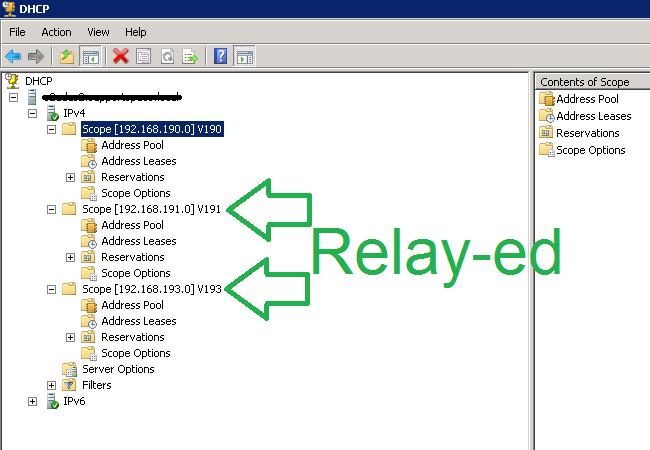The image size is (650, 450).
Task: Expand Reservations under scope V193
Action: click(70, 337)
